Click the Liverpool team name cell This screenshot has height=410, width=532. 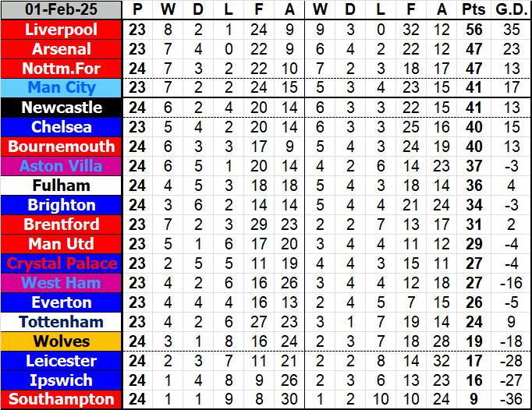click(61, 30)
